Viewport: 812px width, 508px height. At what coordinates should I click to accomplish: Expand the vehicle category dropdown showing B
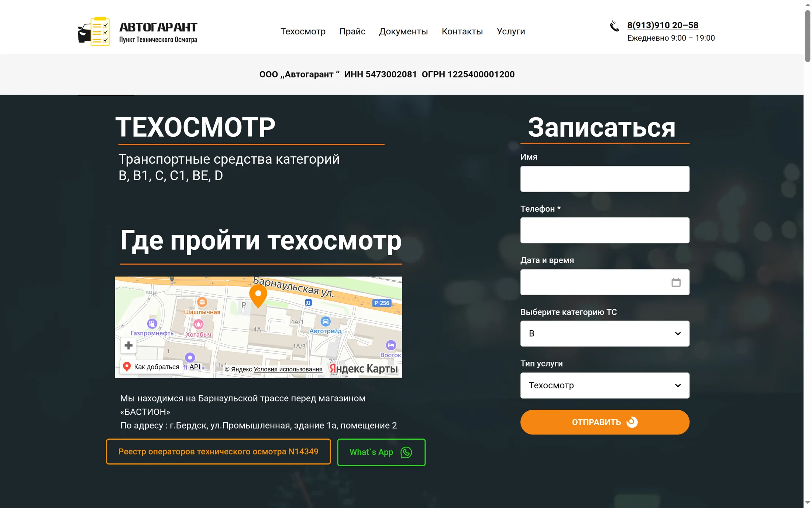pos(605,333)
